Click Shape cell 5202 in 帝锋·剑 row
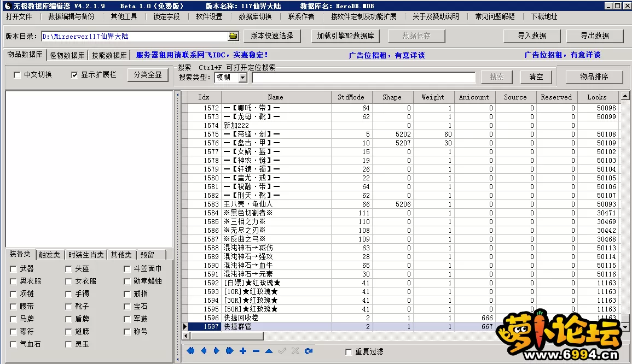632x364 pixels. (x=392, y=134)
